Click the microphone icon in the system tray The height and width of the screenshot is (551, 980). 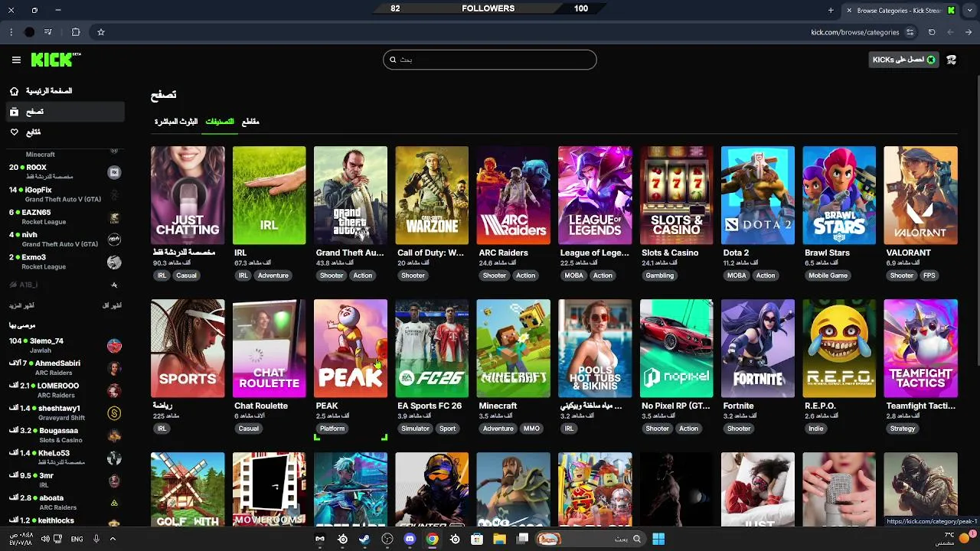(x=96, y=539)
